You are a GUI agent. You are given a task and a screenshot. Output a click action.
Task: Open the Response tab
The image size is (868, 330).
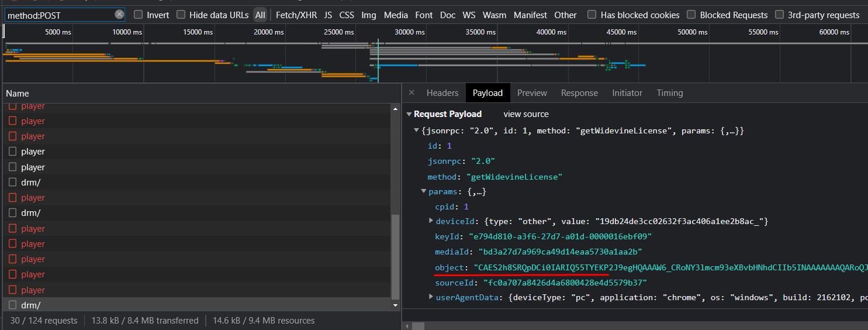579,93
